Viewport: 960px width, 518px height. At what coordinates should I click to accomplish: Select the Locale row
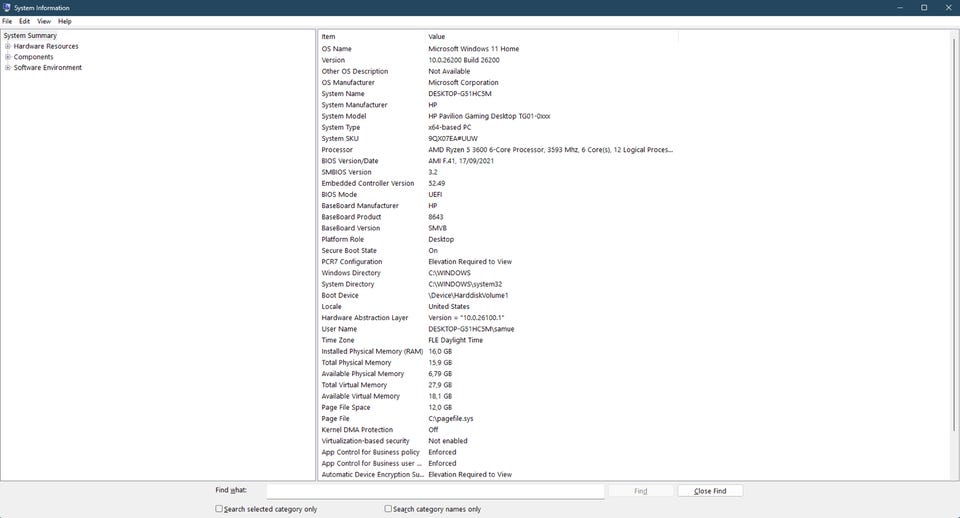498,307
